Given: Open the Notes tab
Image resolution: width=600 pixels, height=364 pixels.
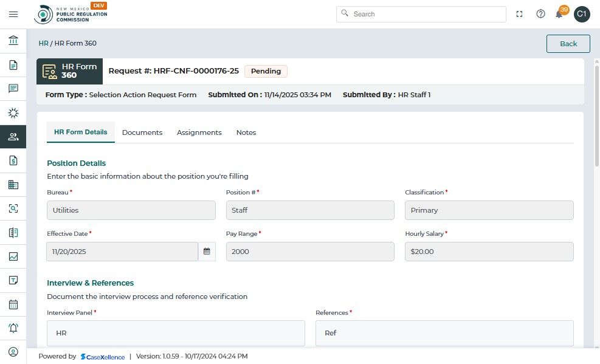Looking at the screenshot, I should (246, 132).
